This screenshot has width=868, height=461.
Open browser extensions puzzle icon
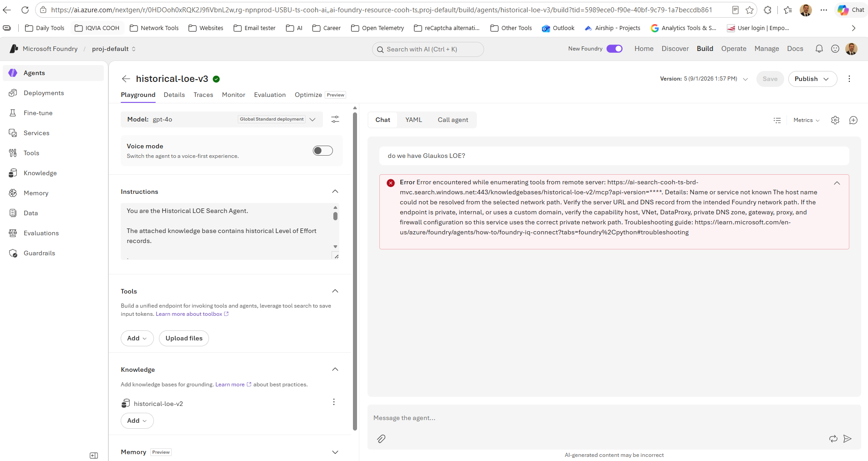768,10
